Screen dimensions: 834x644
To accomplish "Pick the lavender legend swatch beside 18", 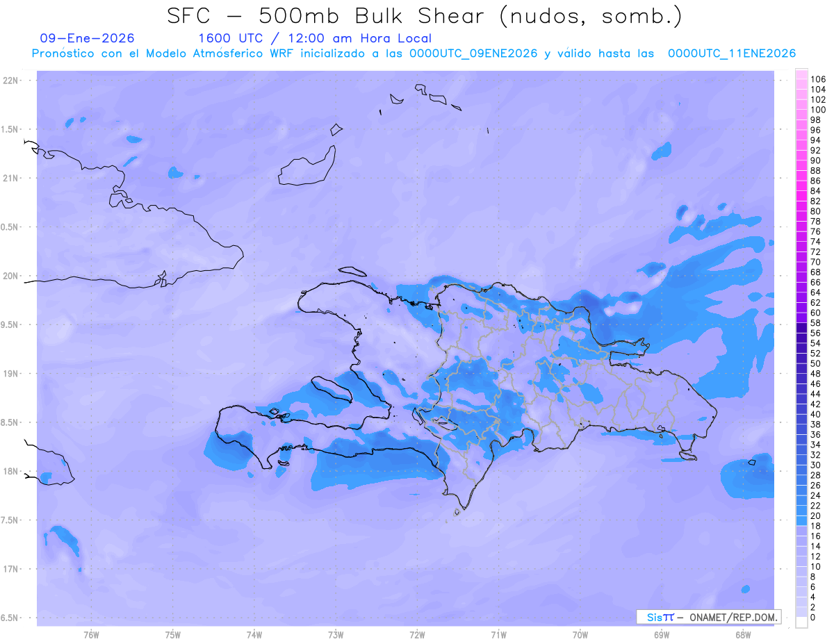I will click(801, 531).
